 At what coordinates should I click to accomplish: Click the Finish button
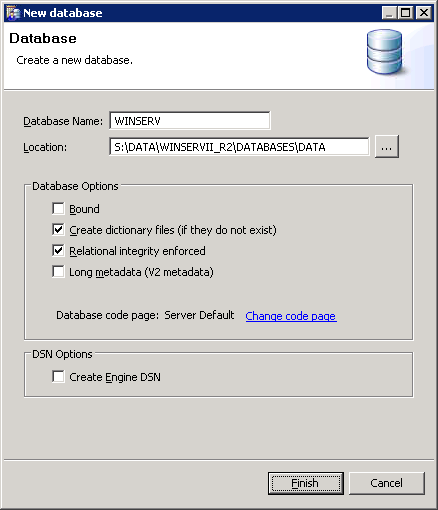(306, 483)
